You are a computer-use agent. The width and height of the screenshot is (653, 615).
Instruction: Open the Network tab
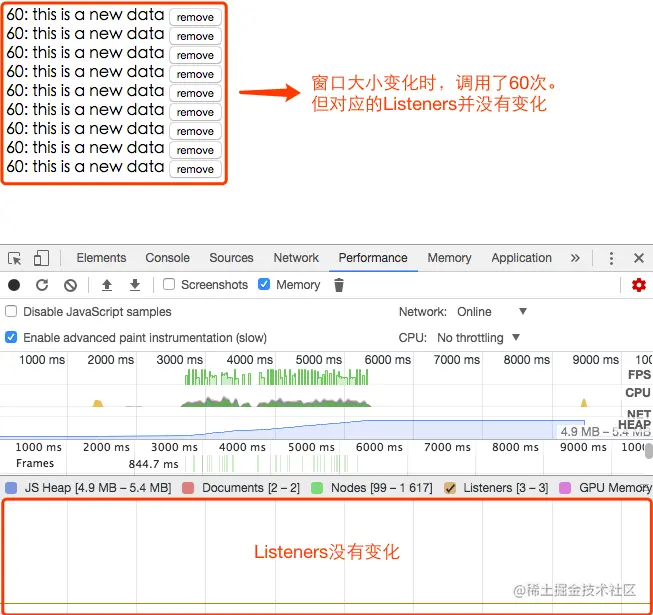(x=296, y=258)
